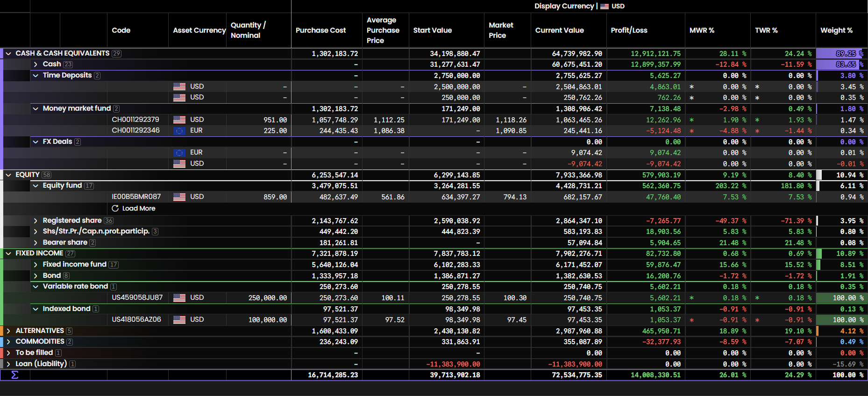Sort by the Asset Currency column header
The width and height of the screenshot is (868, 396).
click(199, 30)
